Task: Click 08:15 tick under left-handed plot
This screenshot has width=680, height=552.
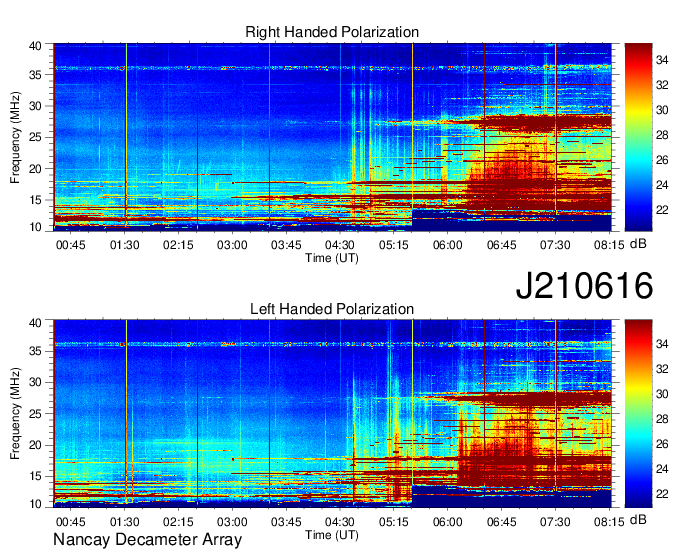Action: pos(609,522)
